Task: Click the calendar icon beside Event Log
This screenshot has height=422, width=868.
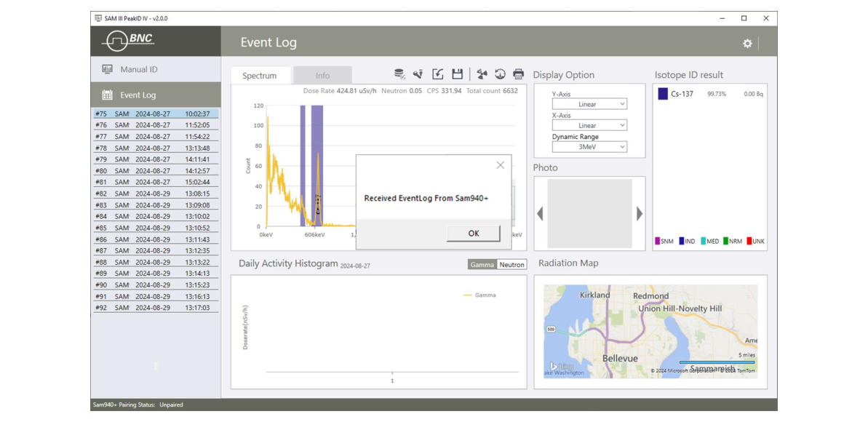Action: [108, 95]
